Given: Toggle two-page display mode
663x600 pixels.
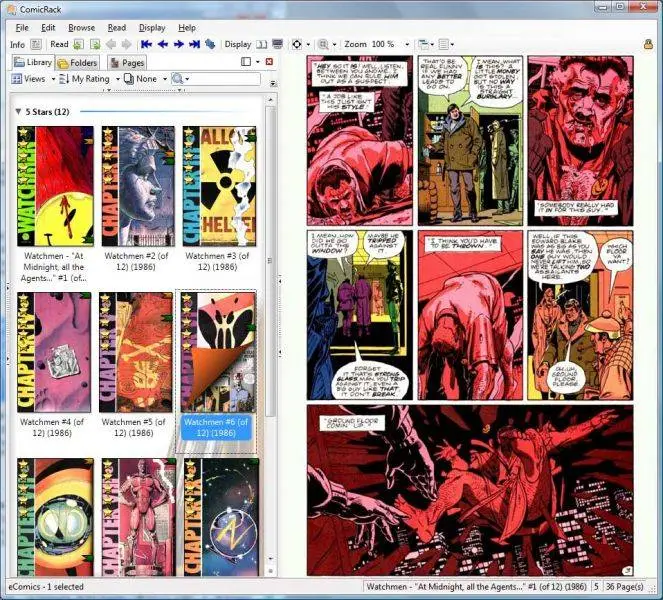Looking at the screenshot, I should coord(262,44).
